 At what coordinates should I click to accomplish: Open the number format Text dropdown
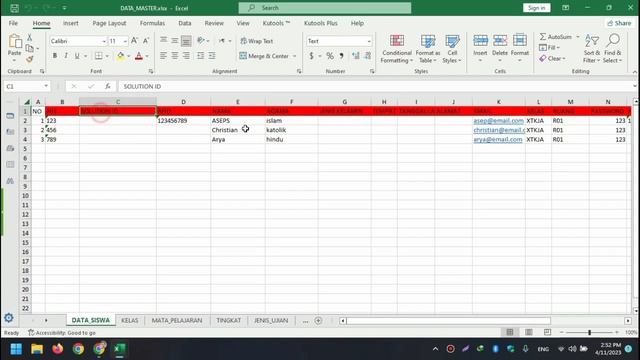pyautogui.click(x=369, y=41)
